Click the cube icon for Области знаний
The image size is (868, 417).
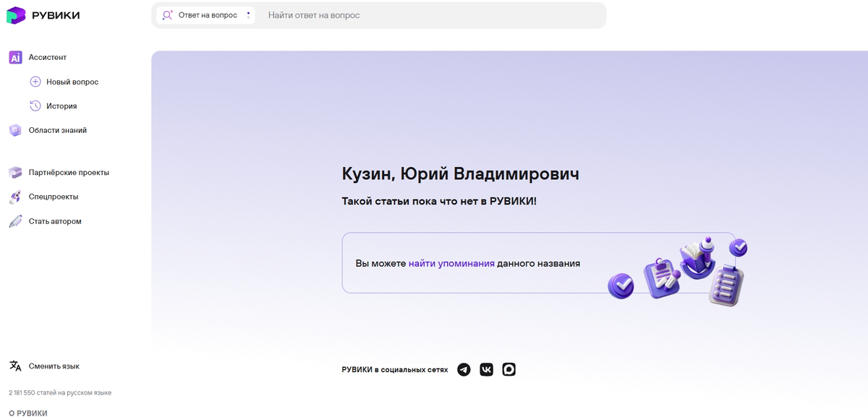pos(15,130)
